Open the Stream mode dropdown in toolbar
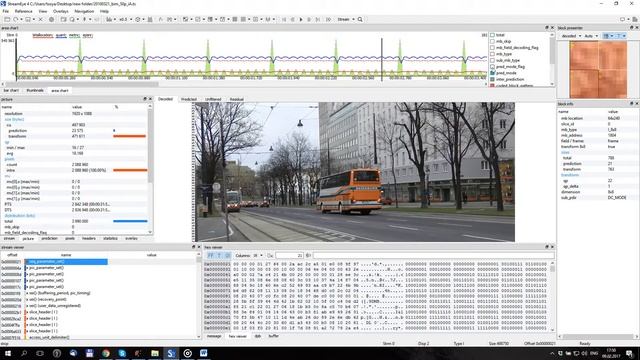 point(346,19)
